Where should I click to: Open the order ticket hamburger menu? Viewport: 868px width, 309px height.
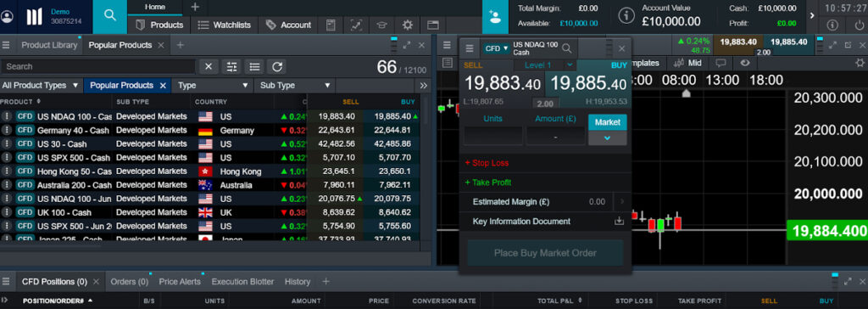point(470,49)
